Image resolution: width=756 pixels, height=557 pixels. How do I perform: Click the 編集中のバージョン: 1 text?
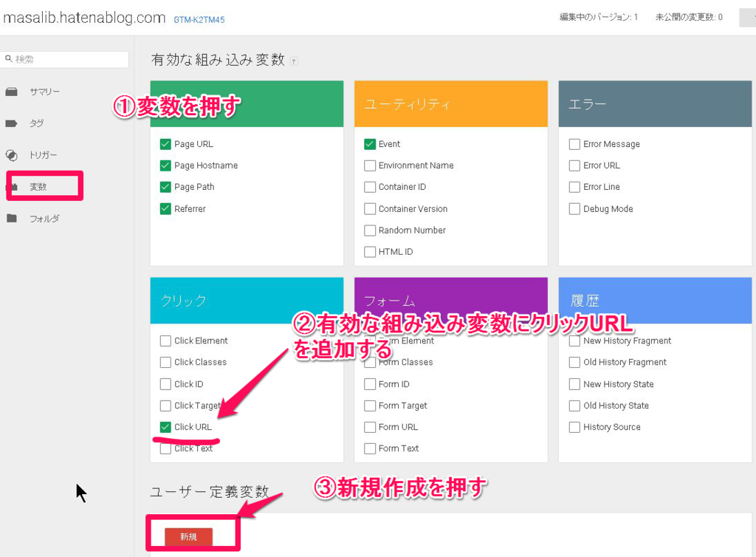[598, 18]
